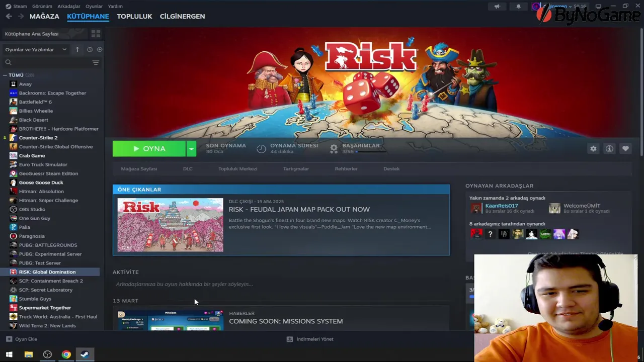Open WelcomeÜMİT friend avatar
This screenshot has height=362, width=644.
(x=554, y=208)
